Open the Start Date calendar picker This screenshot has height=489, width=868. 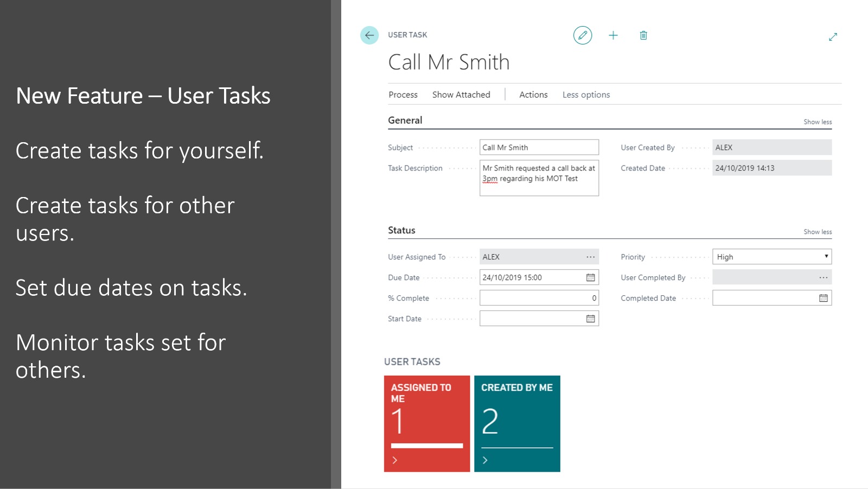(591, 319)
